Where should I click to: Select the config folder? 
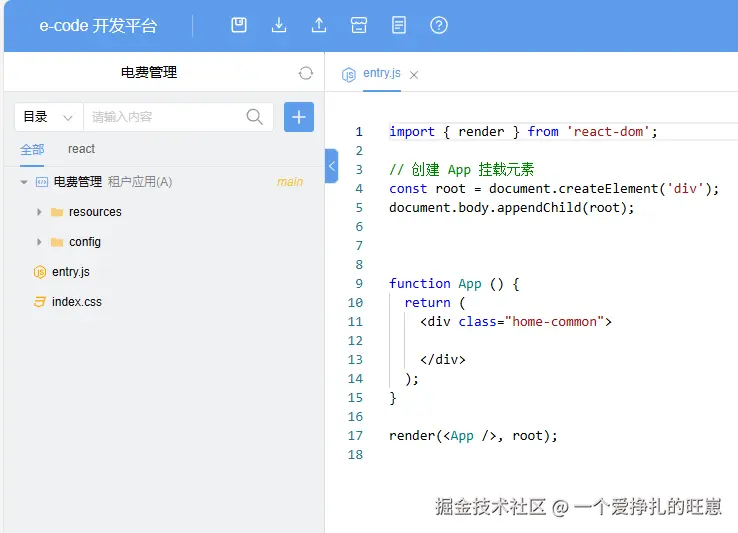point(85,242)
